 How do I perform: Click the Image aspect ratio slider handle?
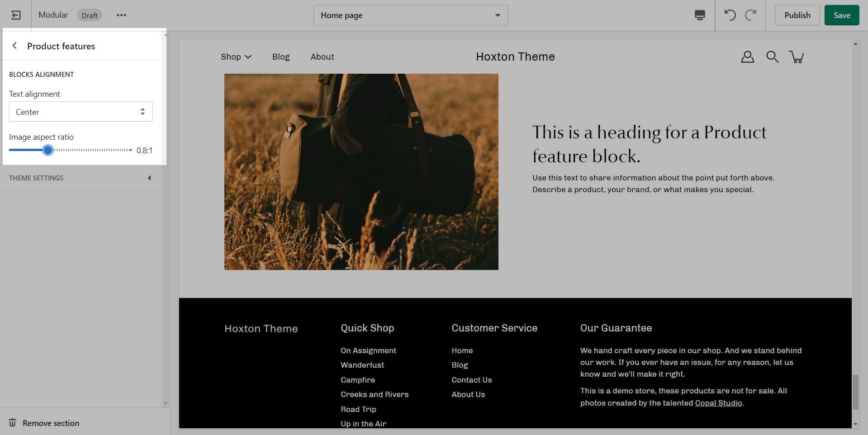[48, 150]
